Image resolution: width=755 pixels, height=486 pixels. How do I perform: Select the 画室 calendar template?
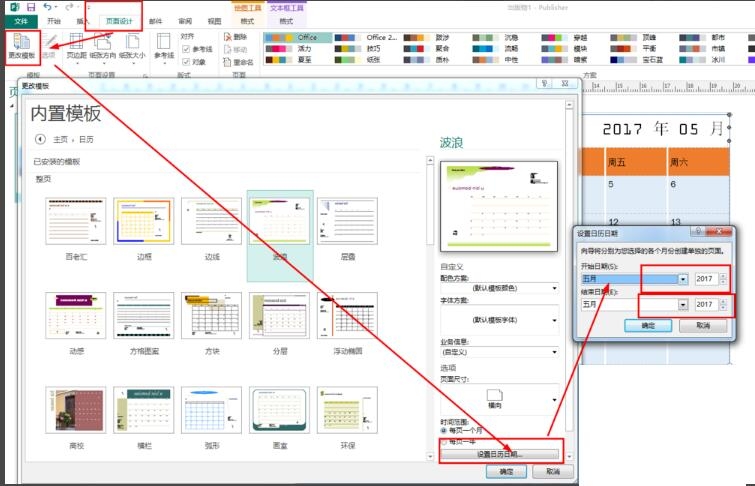tap(279, 417)
